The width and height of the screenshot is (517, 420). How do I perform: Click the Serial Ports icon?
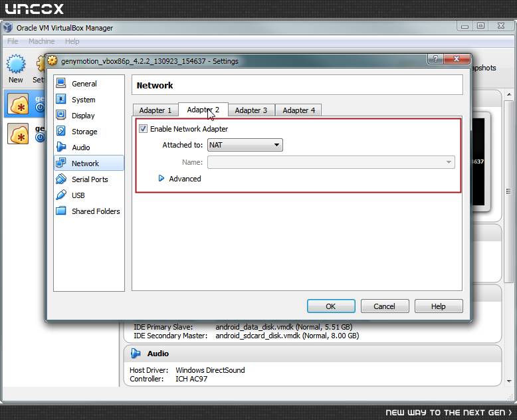click(60, 179)
